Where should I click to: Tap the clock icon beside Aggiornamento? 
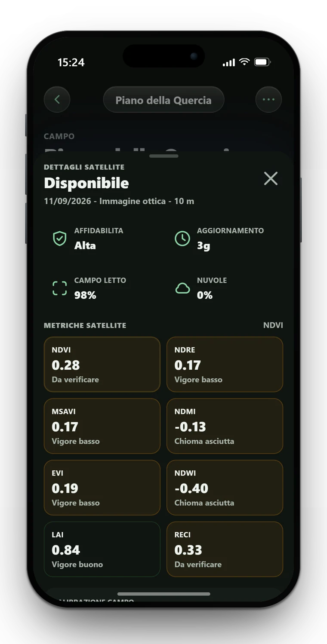pyautogui.click(x=182, y=239)
